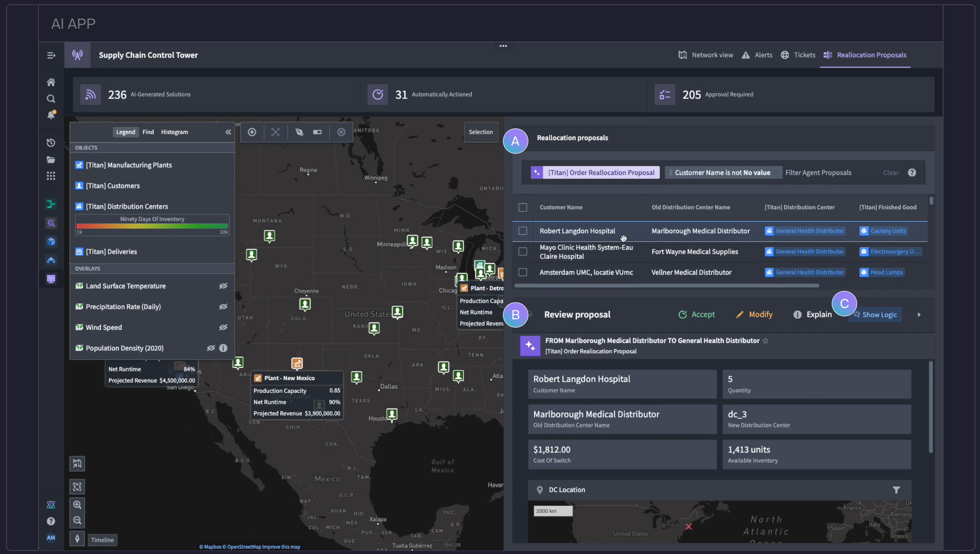
Task: Expand the sidebar menu toggle
Action: pos(51,55)
